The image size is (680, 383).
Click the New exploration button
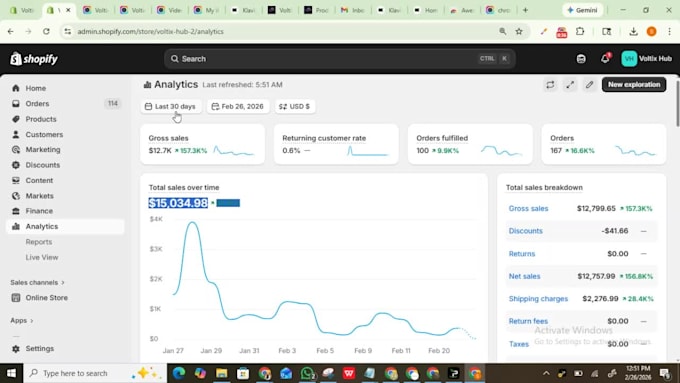(x=634, y=85)
